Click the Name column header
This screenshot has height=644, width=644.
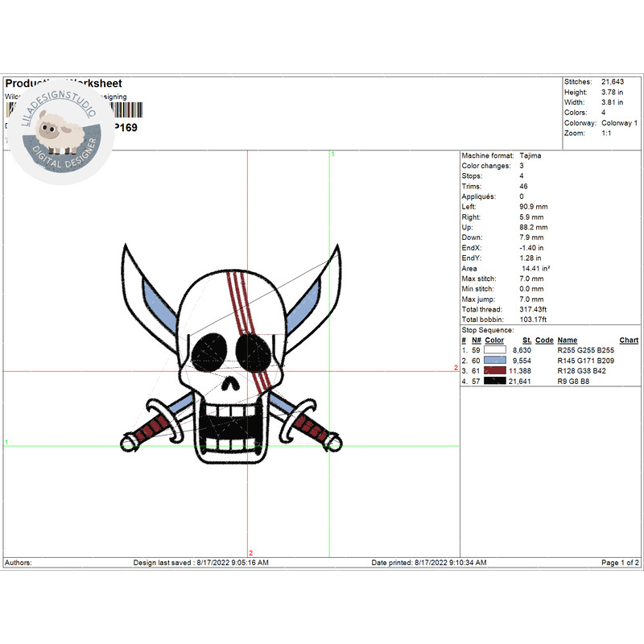[567, 341]
